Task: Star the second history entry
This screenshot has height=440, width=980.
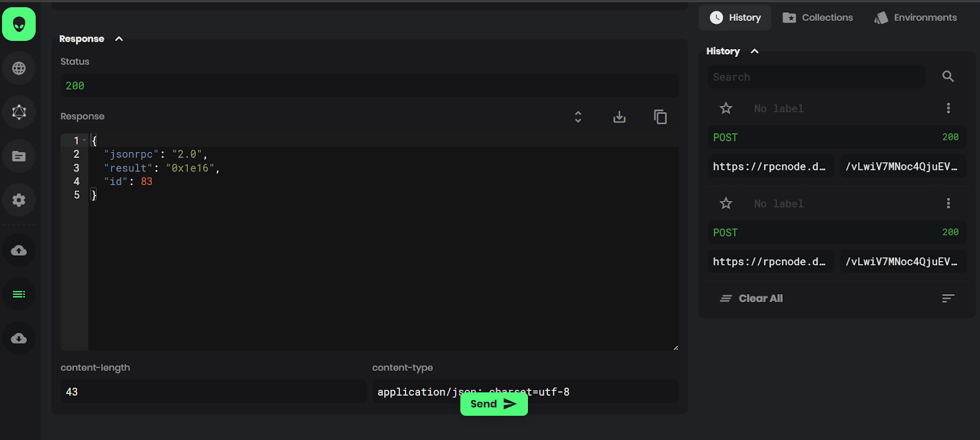Action: 726,203
